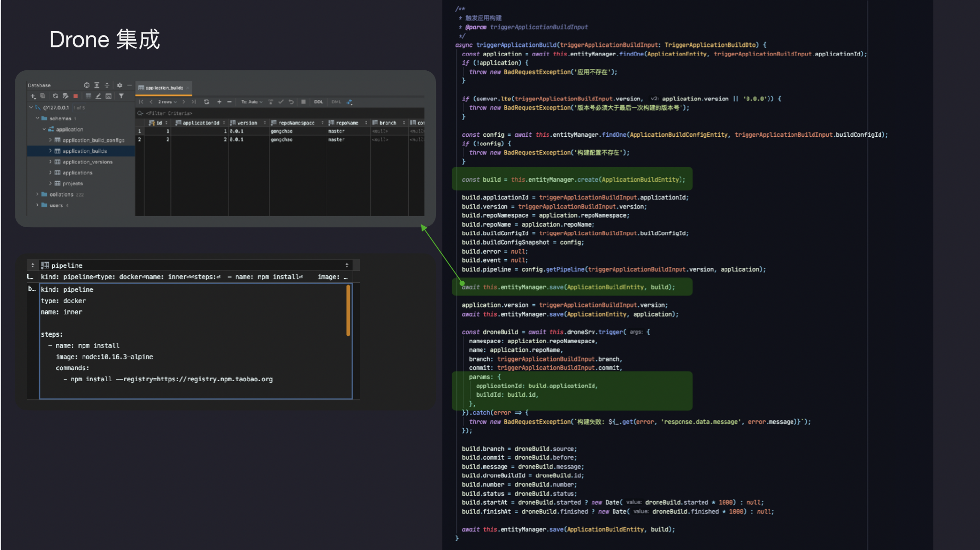This screenshot has height=550, width=980.
Task: Open the Database panel settings gear
Action: [x=120, y=85]
